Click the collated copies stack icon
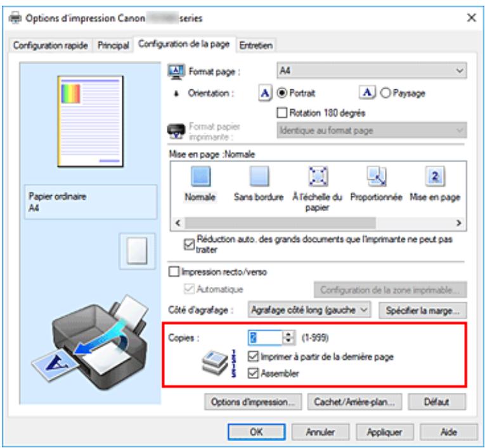This screenshot has width=485, height=448. coord(215,362)
